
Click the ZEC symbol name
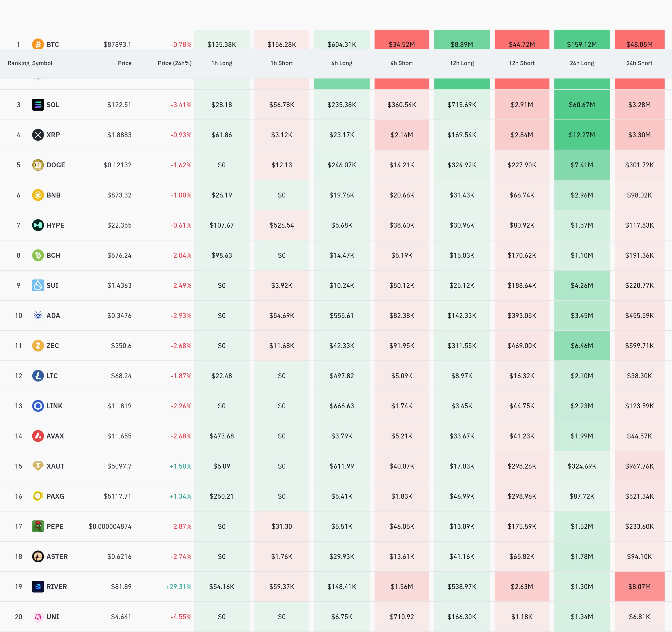53,346
